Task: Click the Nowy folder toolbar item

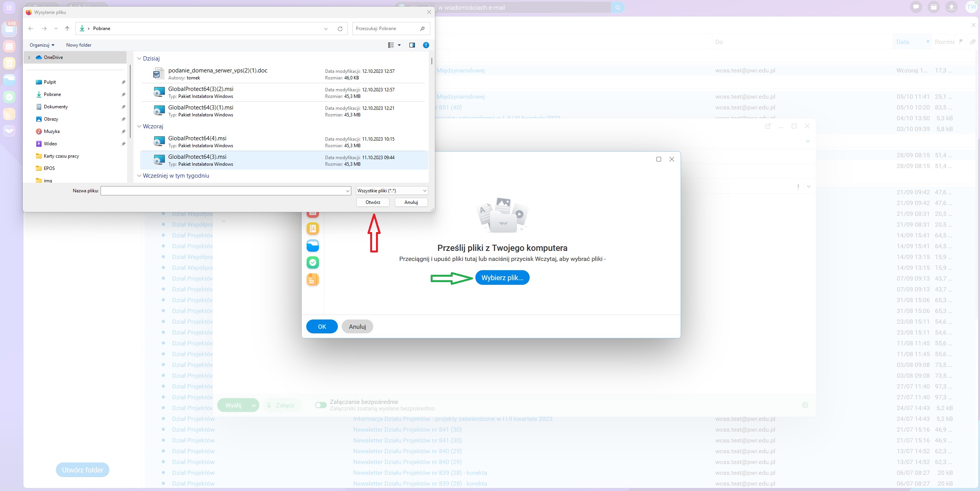Action: tap(79, 45)
